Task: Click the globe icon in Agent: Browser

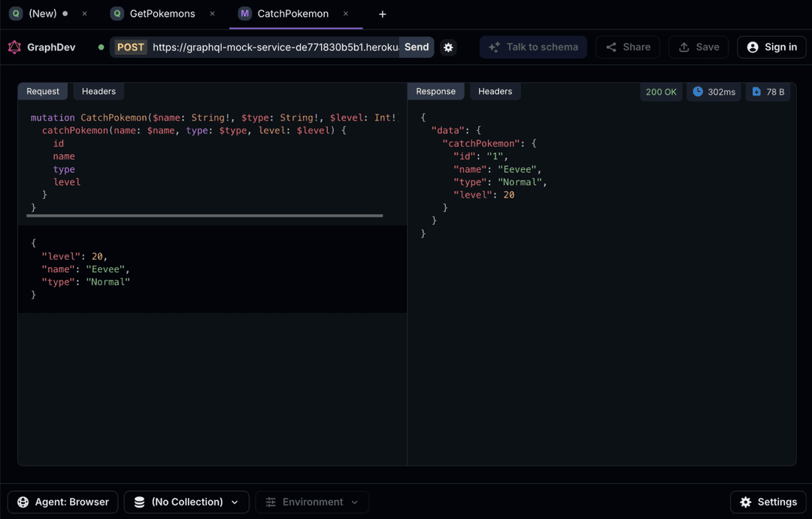Action: click(x=23, y=502)
